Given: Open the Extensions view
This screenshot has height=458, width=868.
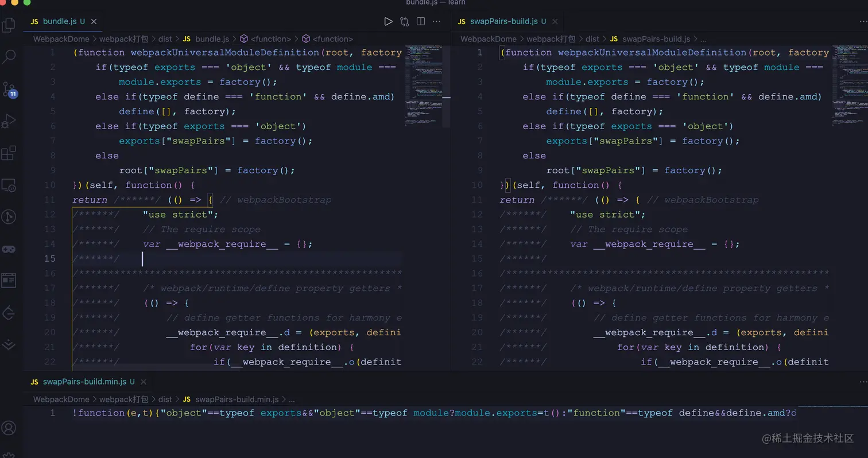Looking at the screenshot, I should pos(9,153).
